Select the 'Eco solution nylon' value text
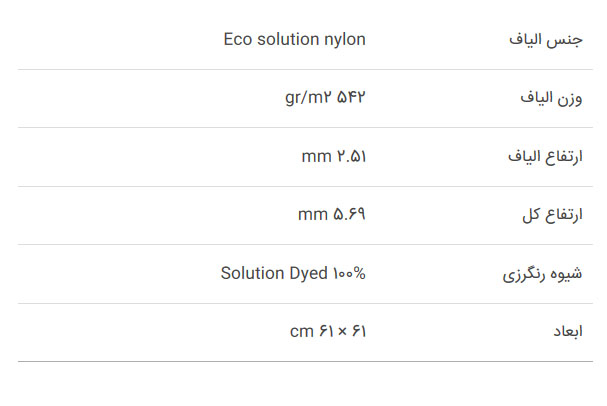This screenshot has height=406, width=607. pyautogui.click(x=295, y=39)
